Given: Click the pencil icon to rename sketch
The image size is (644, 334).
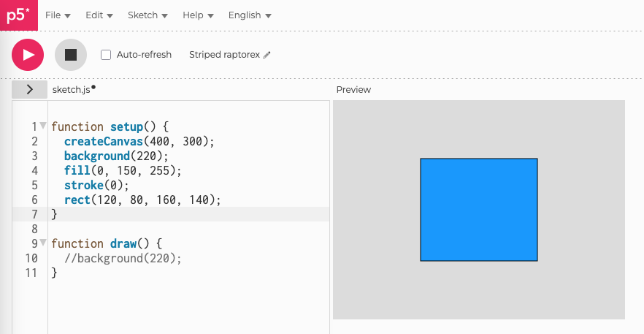Looking at the screenshot, I should tap(267, 55).
